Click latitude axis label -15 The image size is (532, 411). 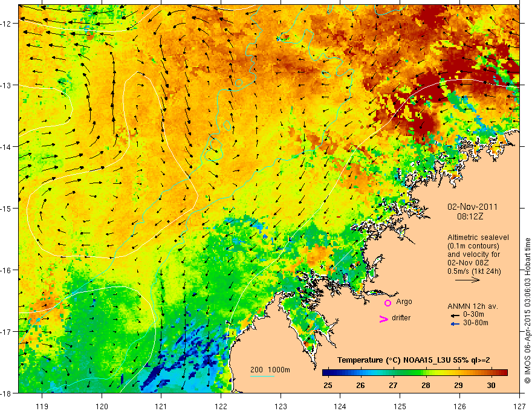[x=7, y=208]
